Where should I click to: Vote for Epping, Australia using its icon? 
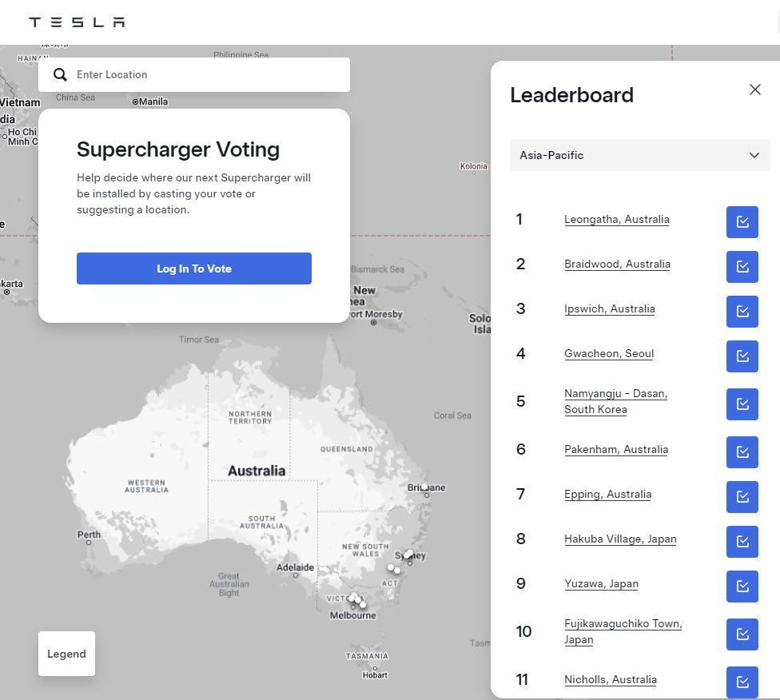coord(742,497)
